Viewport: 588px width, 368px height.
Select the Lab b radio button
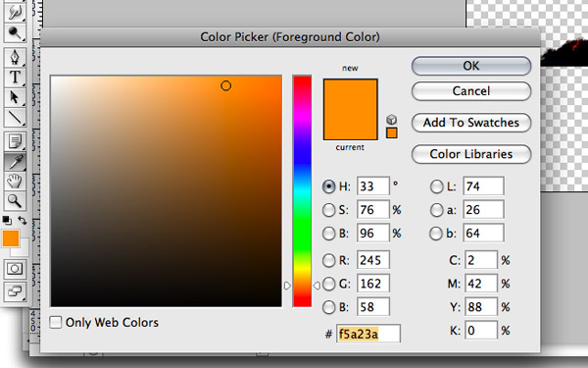[x=436, y=234]
